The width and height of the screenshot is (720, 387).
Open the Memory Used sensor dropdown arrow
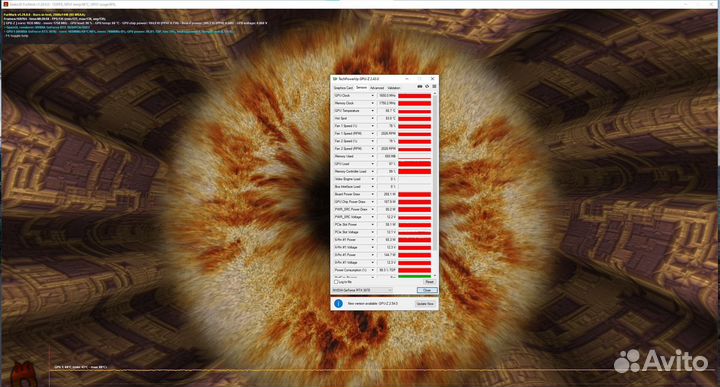(372, 156)
